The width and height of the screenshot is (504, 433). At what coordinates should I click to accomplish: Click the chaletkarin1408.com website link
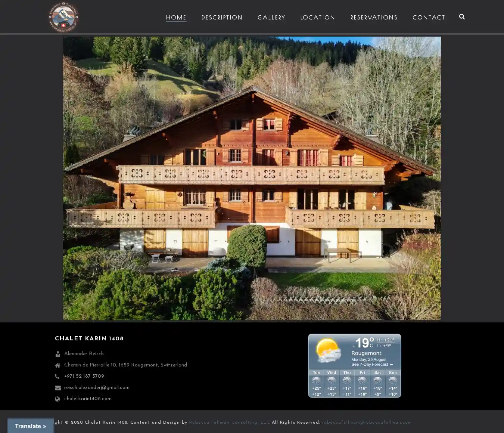[x=88, y=399]
